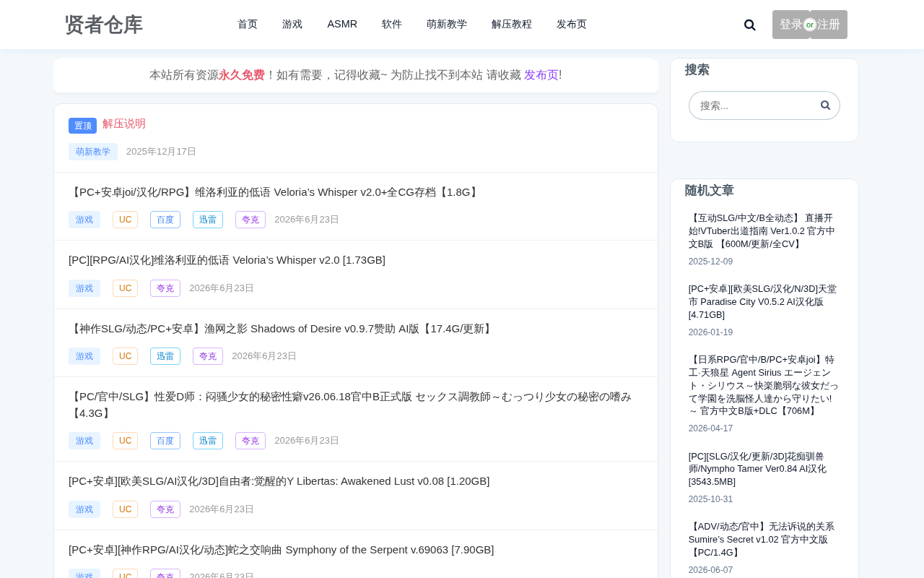Click the 萌新教学 category tag on the pinned post
924x578 pixels.
pyautogui.click(x=93, y=152)
